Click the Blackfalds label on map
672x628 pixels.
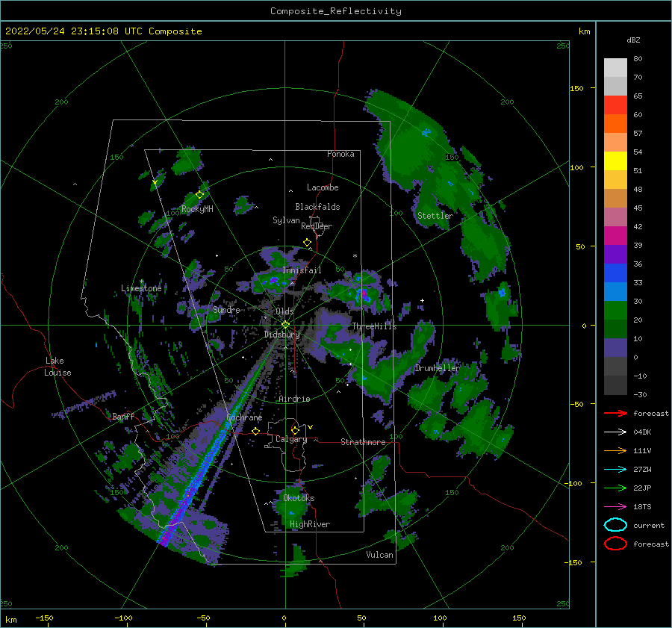point(317,207)
